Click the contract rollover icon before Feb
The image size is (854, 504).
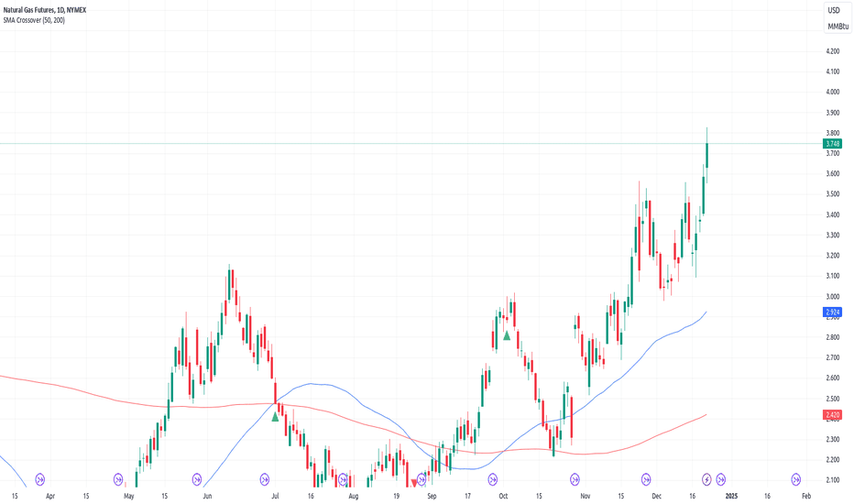point(795,479)
